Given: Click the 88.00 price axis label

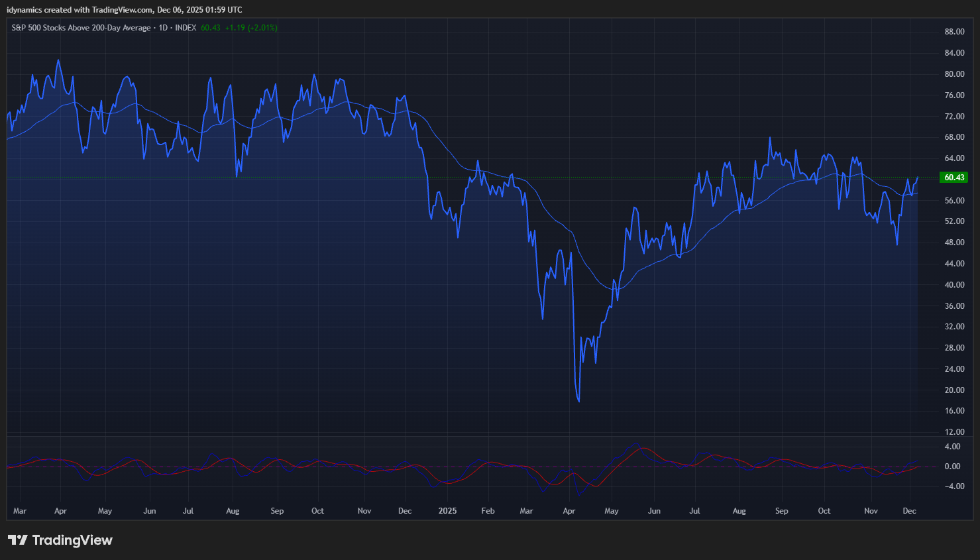Looking at the screenshot, I should (x=954, y=32).
